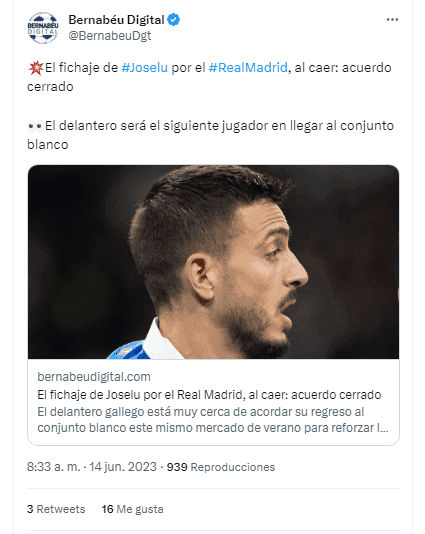Open the three-dot more options menu

392,20
